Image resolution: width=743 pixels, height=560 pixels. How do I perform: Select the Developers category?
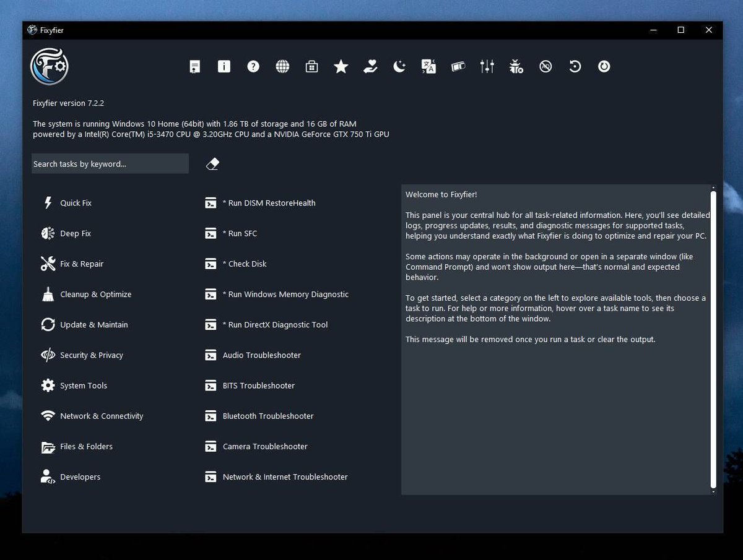pyautogui.click(x=71, y=476)
